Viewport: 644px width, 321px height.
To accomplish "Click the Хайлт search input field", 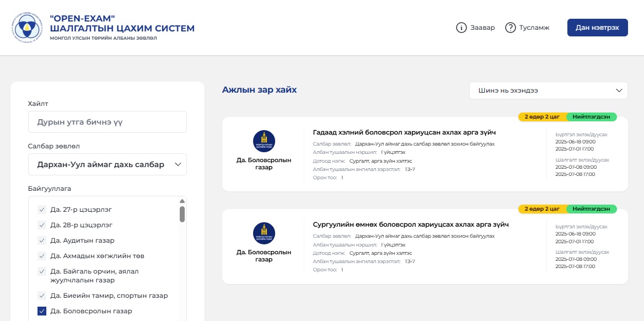I will coord(107,122).
